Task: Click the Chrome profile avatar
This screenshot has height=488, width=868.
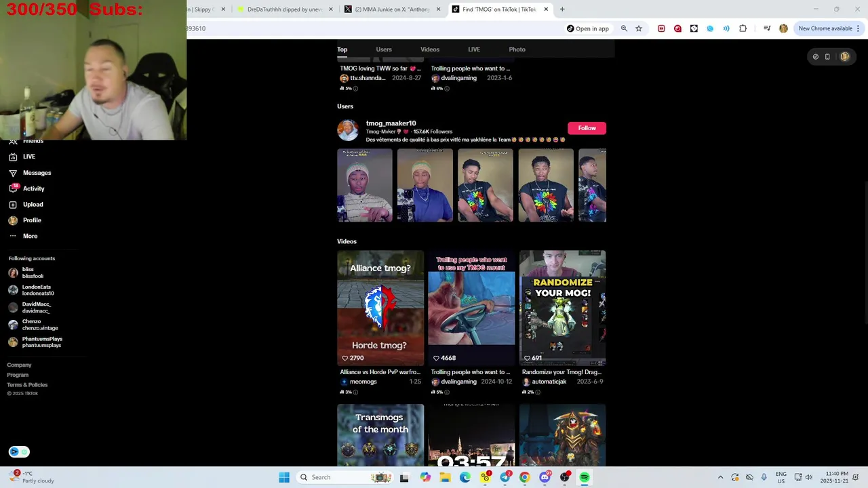Action: (783, 28)
